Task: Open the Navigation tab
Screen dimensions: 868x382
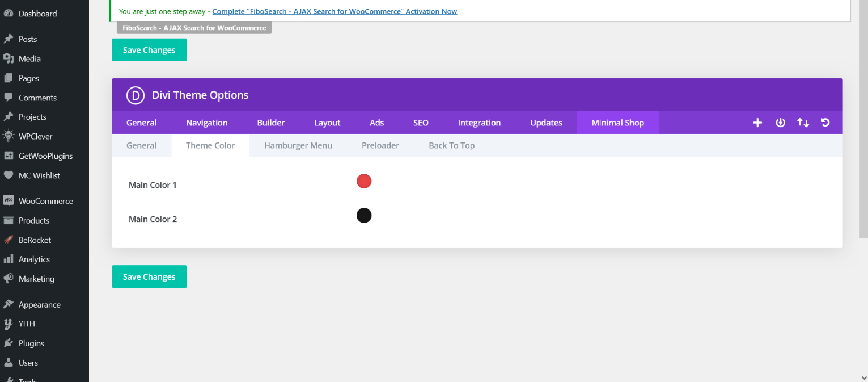Action: 207,123
